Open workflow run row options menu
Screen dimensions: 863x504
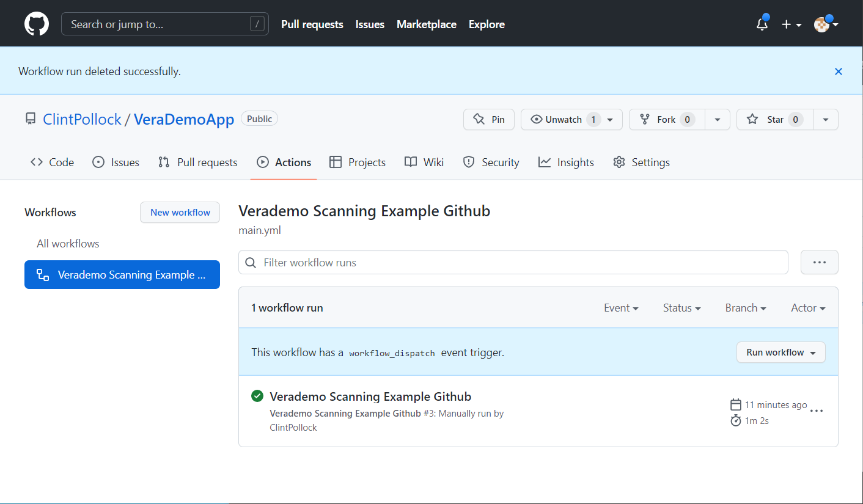817,411
